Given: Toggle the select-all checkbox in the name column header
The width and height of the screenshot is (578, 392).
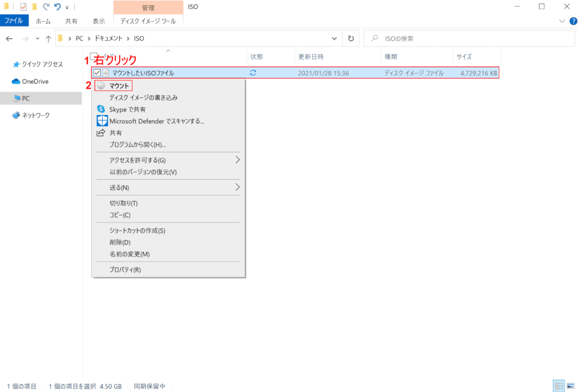Looking at the screenshot, I should click(x=92, y=55).
